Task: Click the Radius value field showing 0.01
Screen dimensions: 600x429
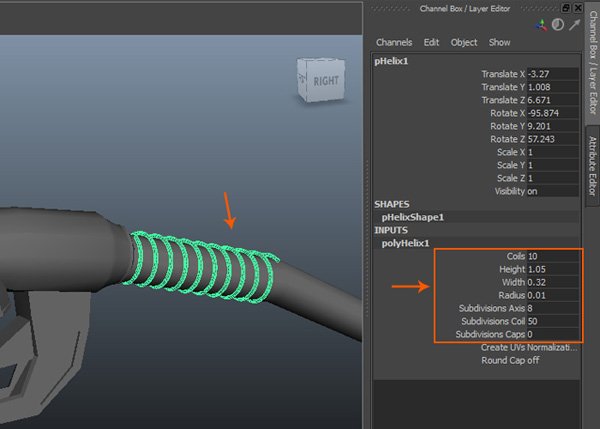Action: (553, 295)
